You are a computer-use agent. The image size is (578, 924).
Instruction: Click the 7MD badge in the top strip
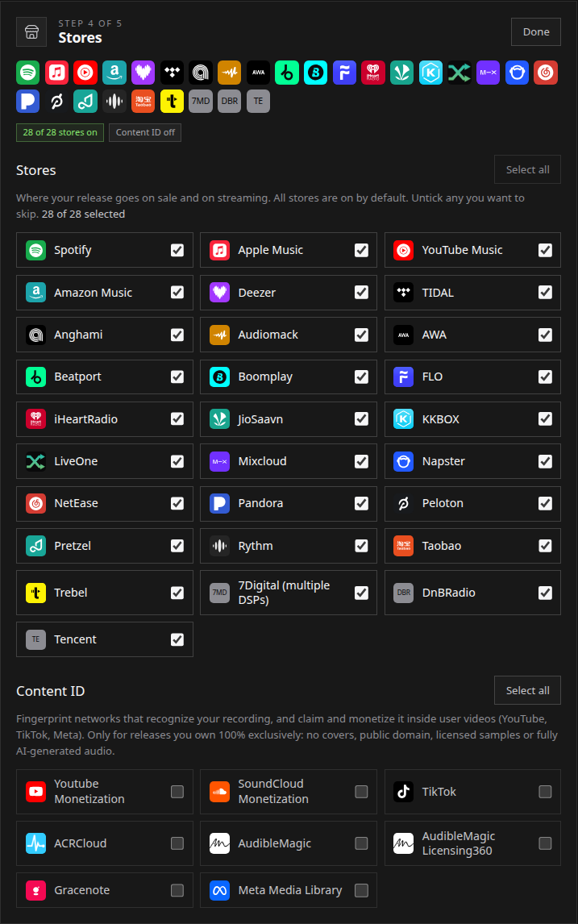click(201, 101)
